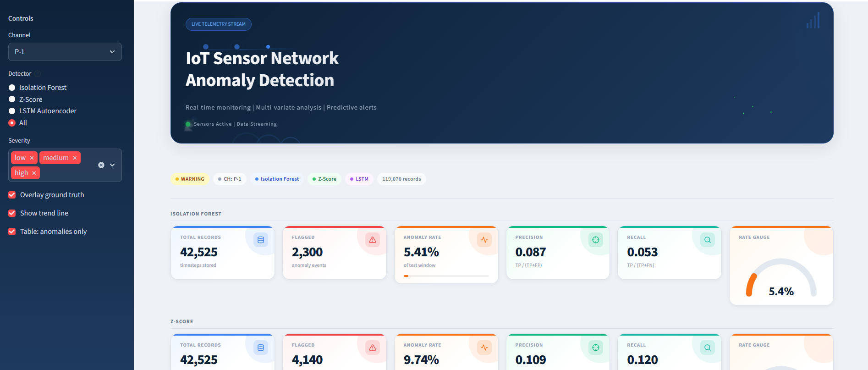Click the Isolation Forest legend pill
Screen dimensions: 868x370
(x=277, y=179)
